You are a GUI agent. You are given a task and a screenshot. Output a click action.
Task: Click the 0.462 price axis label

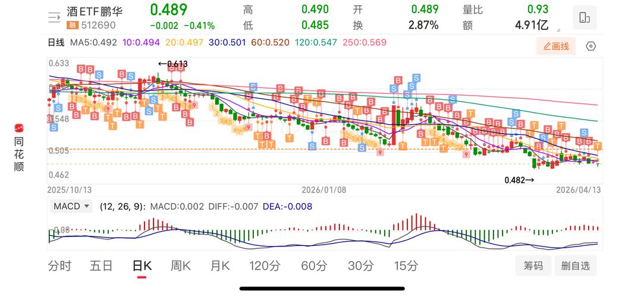(x=59, y=175)
